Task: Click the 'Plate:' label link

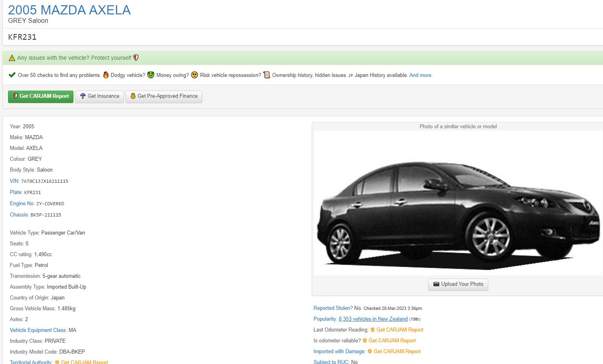Action: point(16,192)
